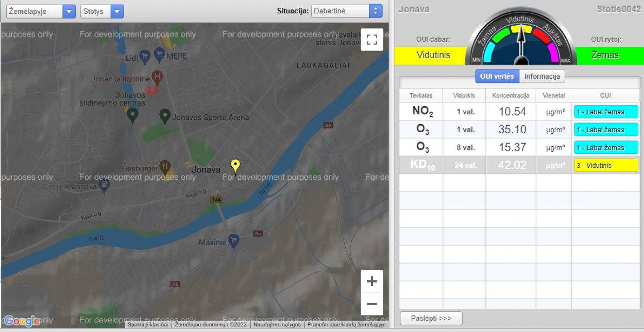The width and height of the screenshot is (644, 332).
Task: Zoom out on the map
Action: pos(372,304)
